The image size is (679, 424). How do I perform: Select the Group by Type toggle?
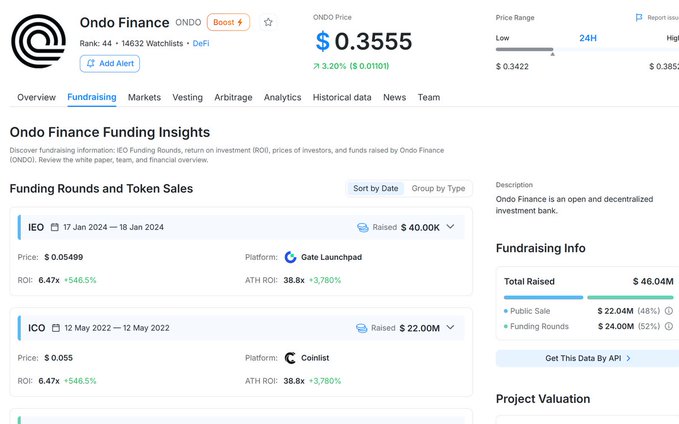[438, 188]
